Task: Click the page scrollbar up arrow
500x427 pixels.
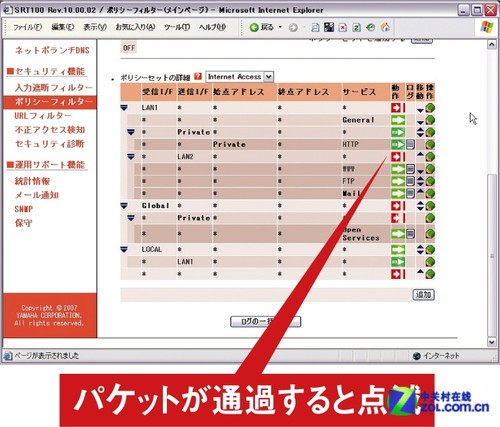Action: click(492, 44)
